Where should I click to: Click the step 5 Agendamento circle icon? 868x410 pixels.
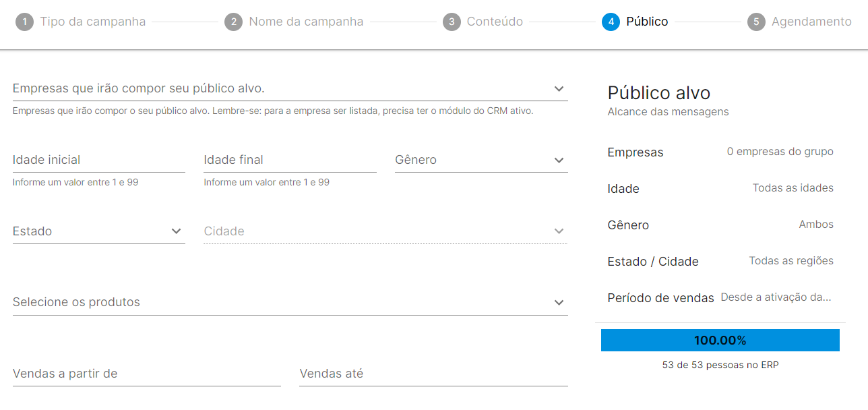[756, 22]
